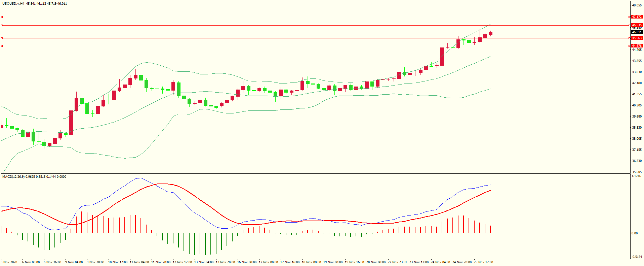The height and width of the screenshot is (266, 644).
Task: Click the 5 Nov 2020 date label
Action: point(9,262)
